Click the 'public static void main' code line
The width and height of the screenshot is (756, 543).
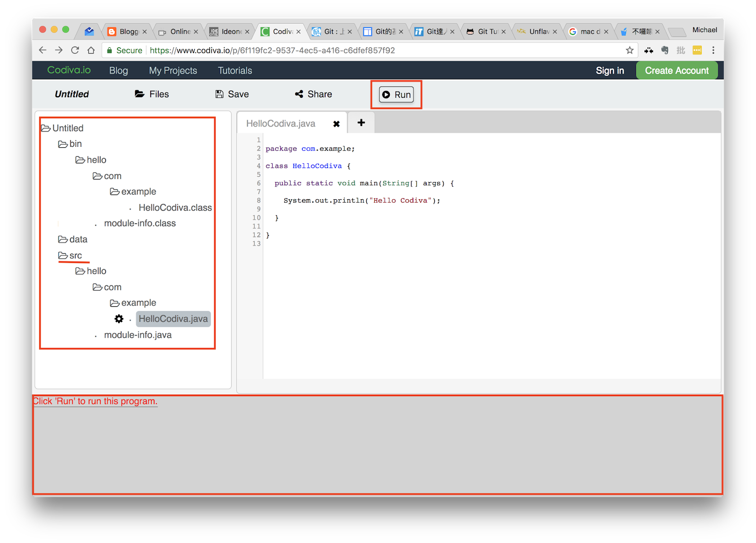pyautogui.click(x=364, y=183)
